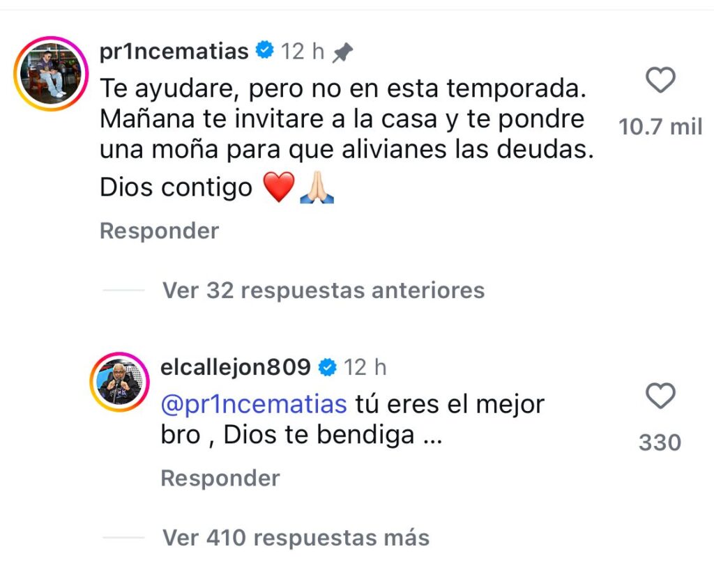The height and width of the screenshot is (588, 714).
Task: Show the 410 more replies
Action: coord(296,537)
